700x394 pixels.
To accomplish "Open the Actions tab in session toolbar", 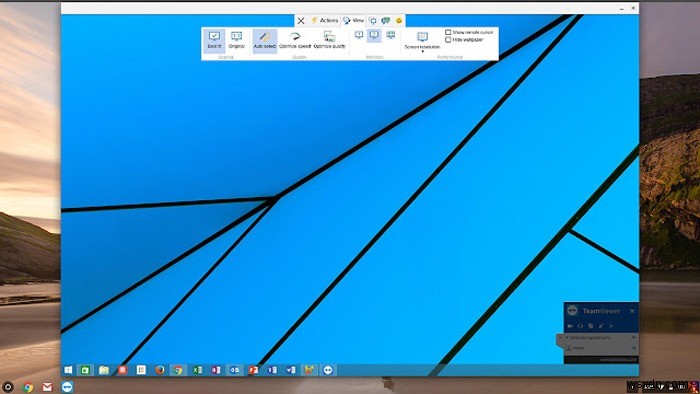I will (x=325, y=21).
